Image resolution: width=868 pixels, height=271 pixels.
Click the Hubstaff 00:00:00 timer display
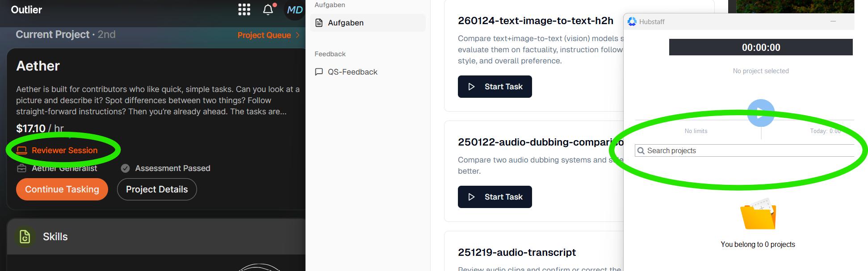point(761,47)
